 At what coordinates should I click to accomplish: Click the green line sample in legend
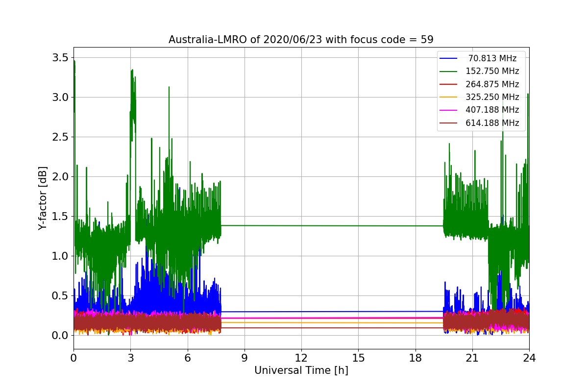(x=448, y=72)
